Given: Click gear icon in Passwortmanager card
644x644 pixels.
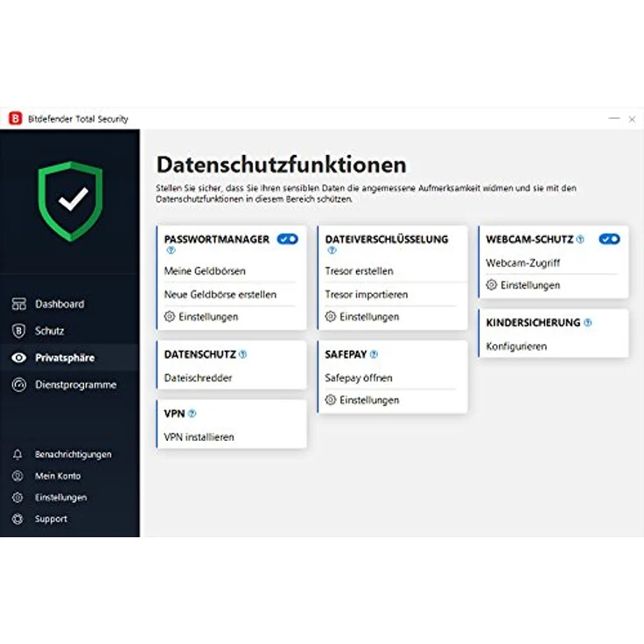Looking at the screenshot, I should 170,316.
